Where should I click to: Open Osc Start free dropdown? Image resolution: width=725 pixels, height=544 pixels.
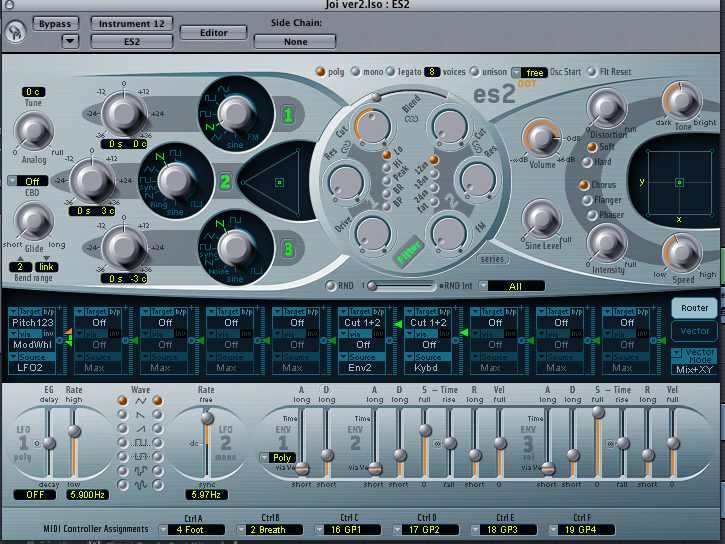[529, 73]
